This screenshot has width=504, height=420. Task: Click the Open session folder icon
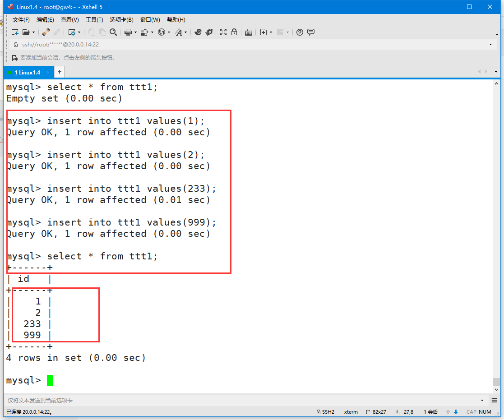(26, 32)
